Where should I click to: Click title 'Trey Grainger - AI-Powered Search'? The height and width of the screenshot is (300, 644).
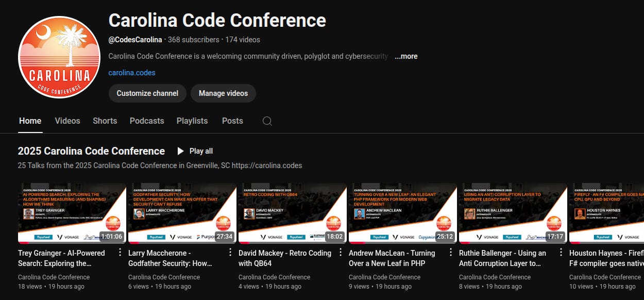click(x=61, y=258)
